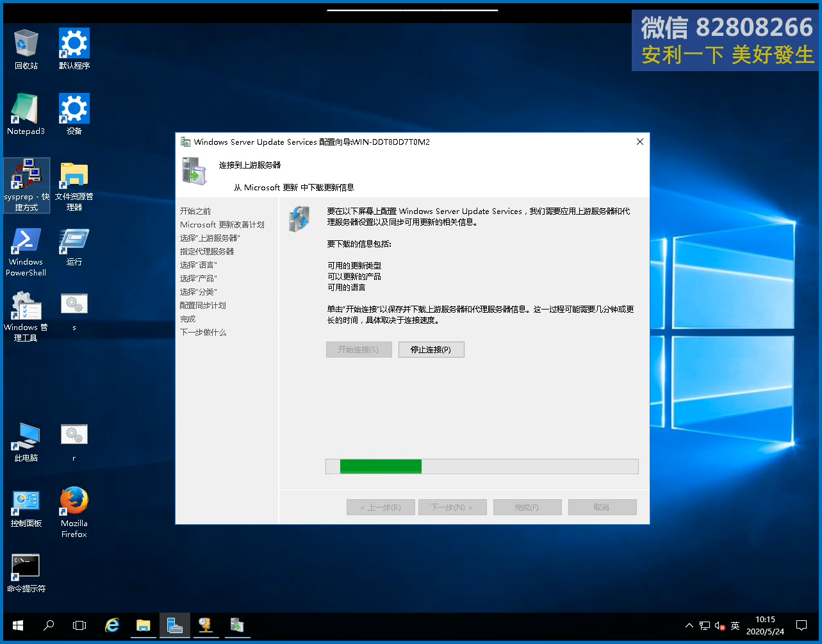
Task: Select the desktop shortcut named r
Action: 74,442
